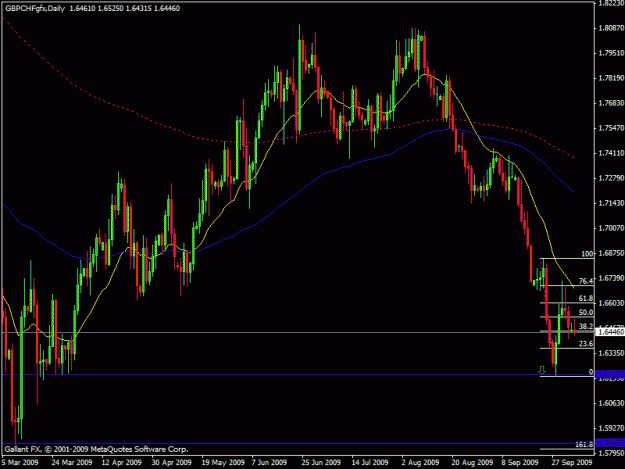The width and height of the screenshot is (625, 469).
Task: Select the 1.66030 price axis label
Action: point(611,303)
